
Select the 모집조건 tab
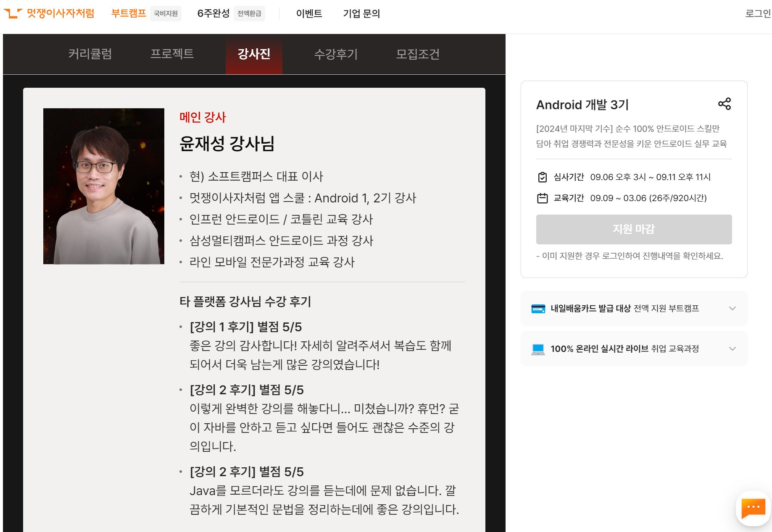click(x=418, y=54)
